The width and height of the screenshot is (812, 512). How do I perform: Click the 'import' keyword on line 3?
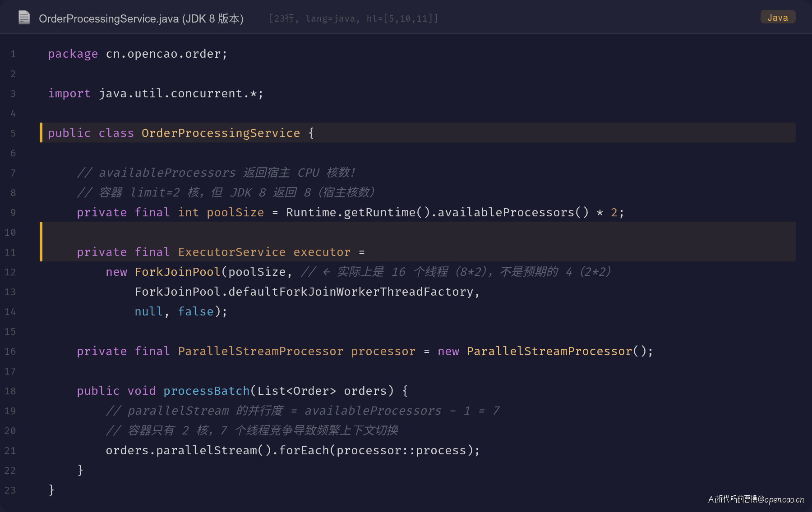click(69, 94)
